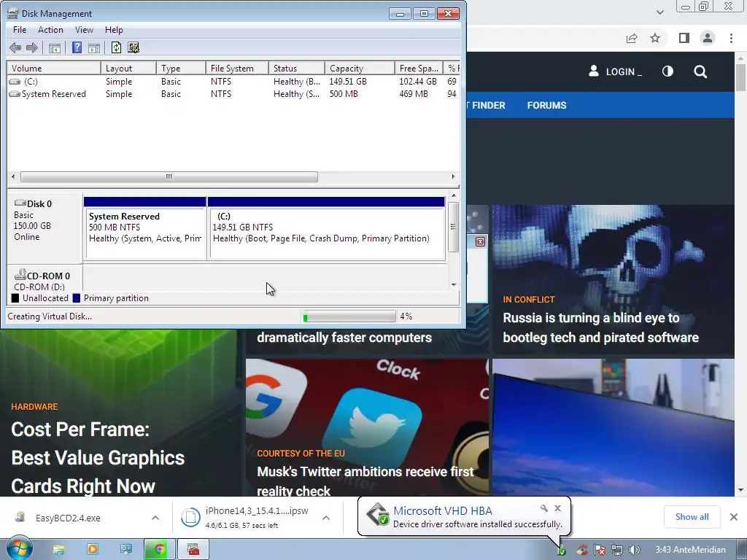Open the Cost Per Frame graphics cards article
This screenshot has height=560, width=747.
click(98, 458)
